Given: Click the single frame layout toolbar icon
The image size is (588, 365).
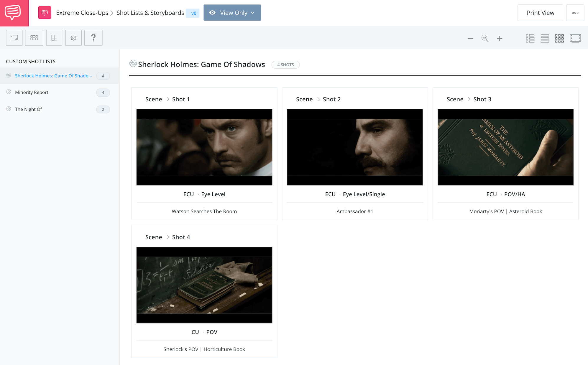Looking at the screenshot, I should (14, 38).
